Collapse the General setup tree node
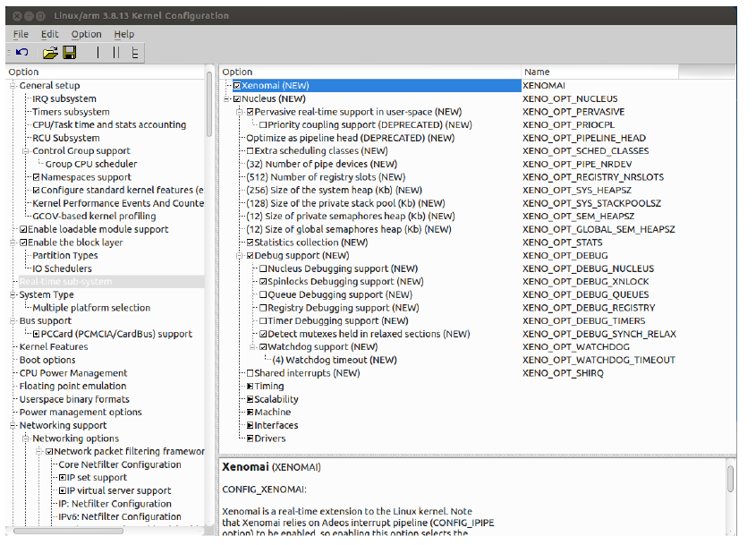Viewport: 756px width, 545px height. click(13, 86)
